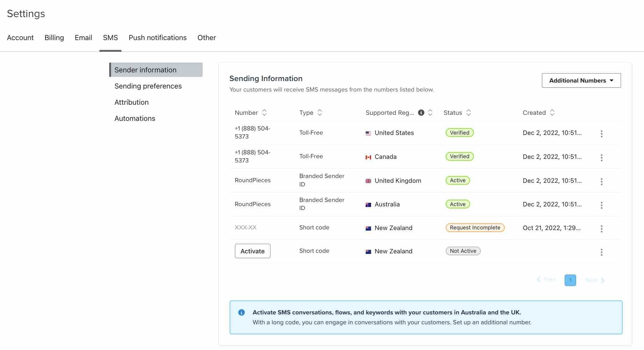
Task: Click Activate button for New Zealand short code
Action: coord(252,250)
